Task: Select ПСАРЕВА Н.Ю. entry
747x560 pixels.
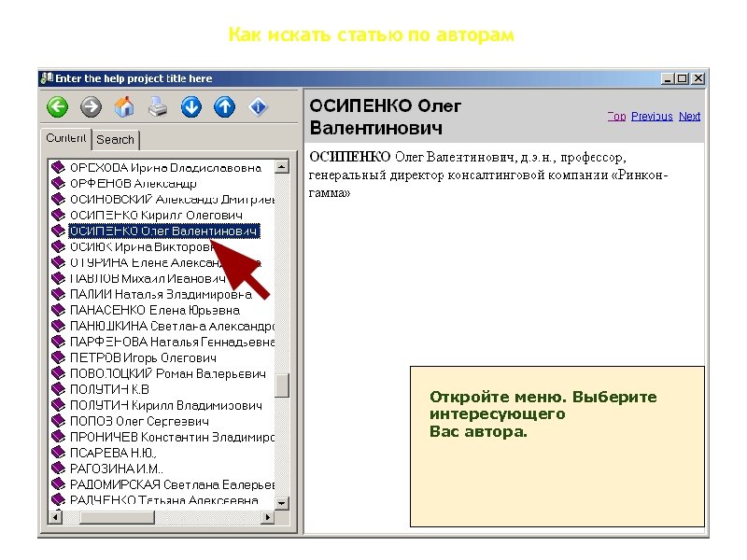Action: pos(113,453)
